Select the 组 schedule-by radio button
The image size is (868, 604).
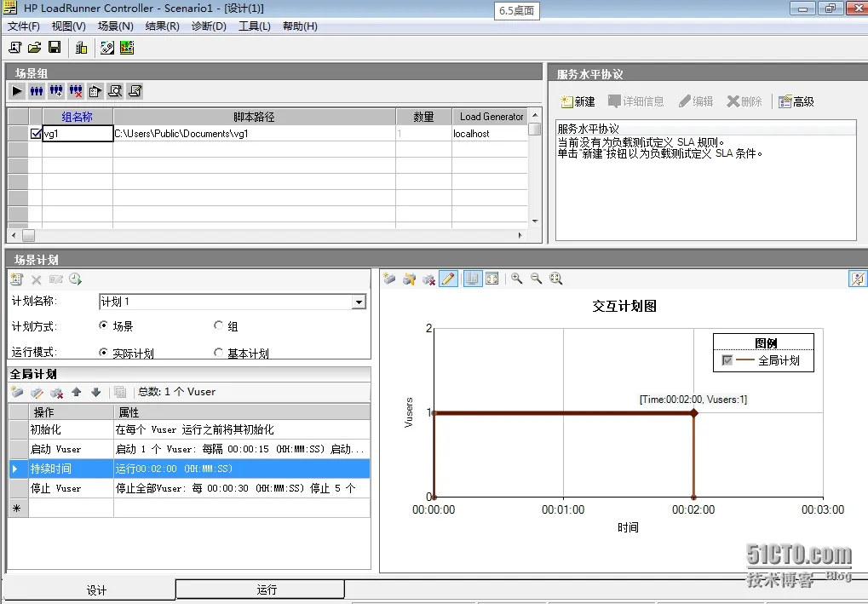(218, 325)
